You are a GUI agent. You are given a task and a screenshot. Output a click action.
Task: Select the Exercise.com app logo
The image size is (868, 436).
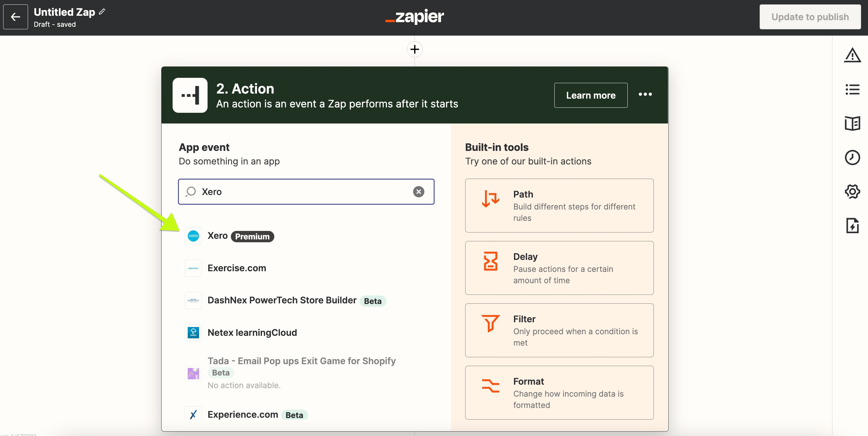point(193,268)
